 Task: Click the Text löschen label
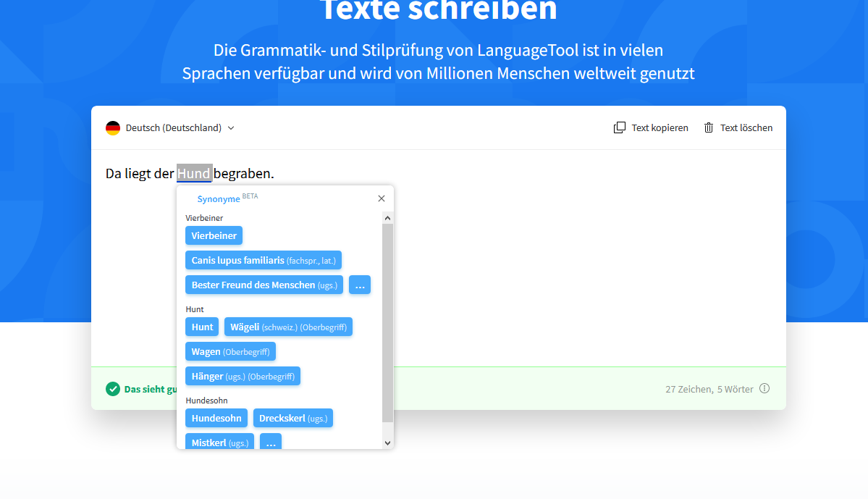point(746,128)
